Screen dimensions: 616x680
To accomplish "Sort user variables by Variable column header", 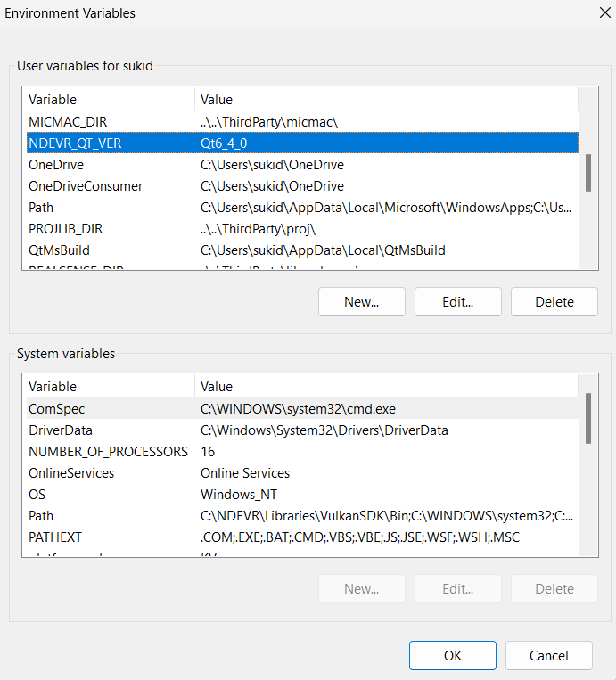I will pos(107,99).
